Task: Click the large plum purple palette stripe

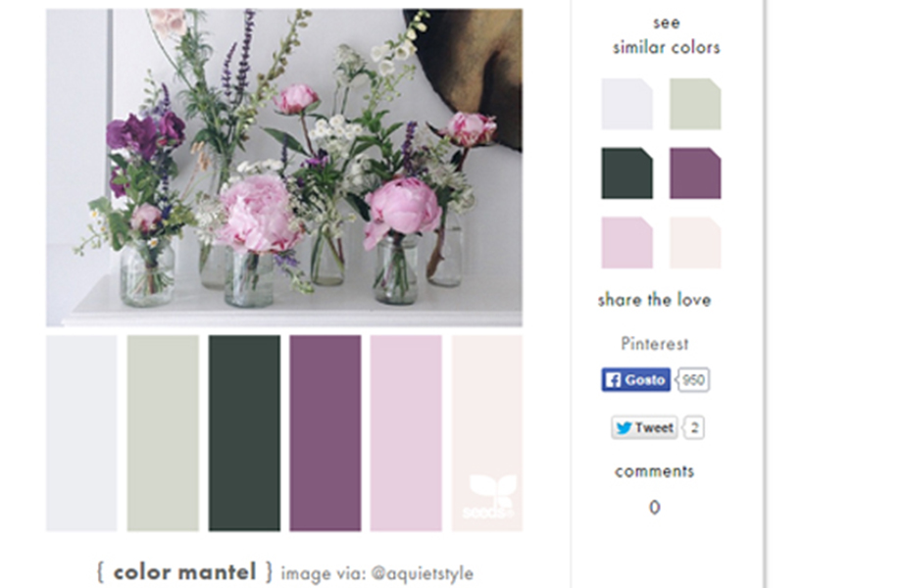Action: [x=326, y=433]
